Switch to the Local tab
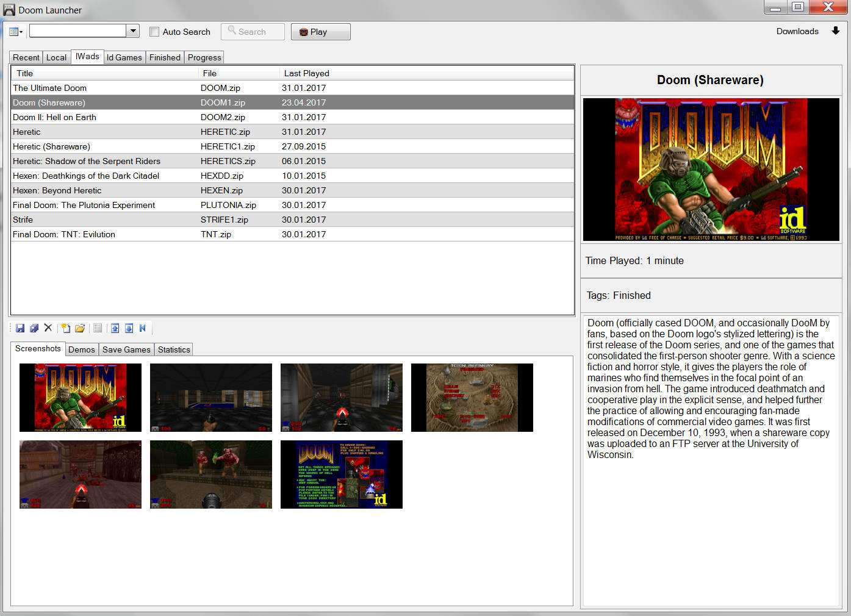The height and width of the screenshot is (616, 851). [56, 57]
